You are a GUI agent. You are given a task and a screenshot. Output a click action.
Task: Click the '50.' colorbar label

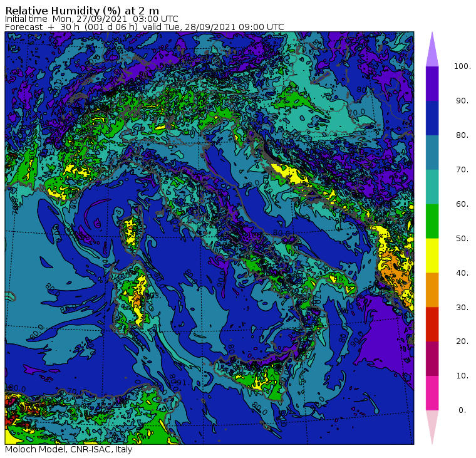coord(462,239)
